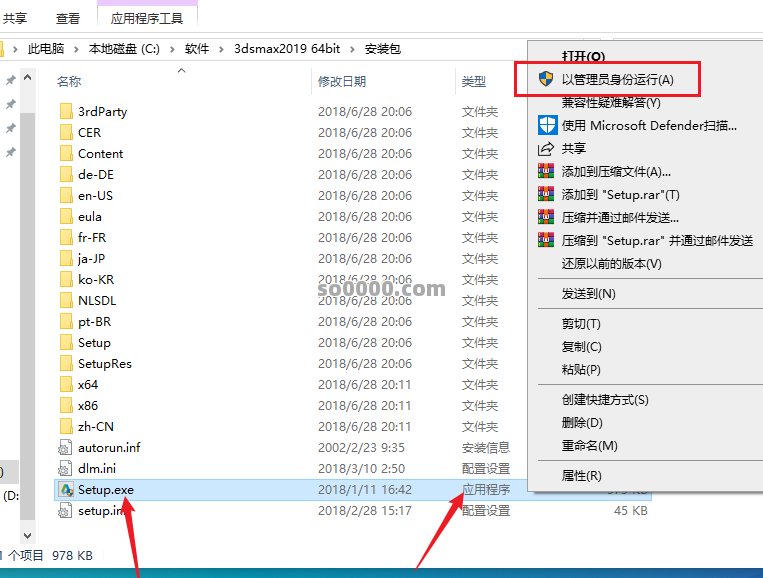763x578 pixels.
Task: Choose 删除(D) from context menu
Action: coord(582,422)
